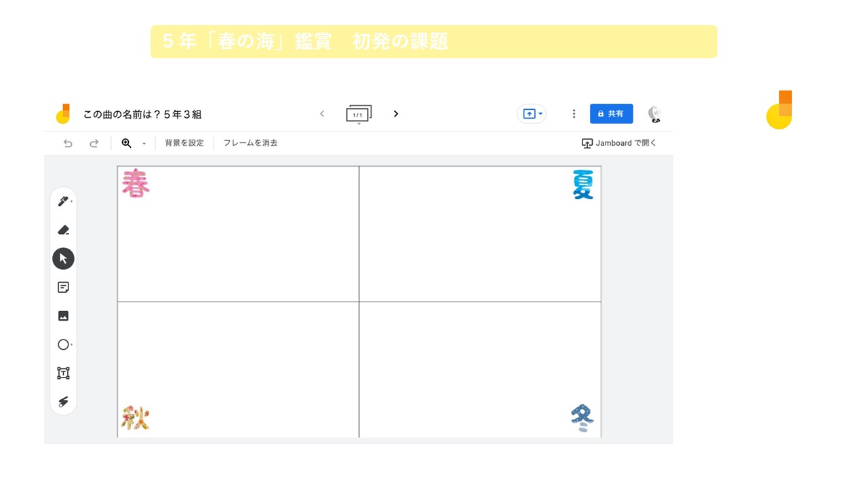Redo the last action
Image resolution: width=868 pixels, height=488 pixels.
(x=94, y=143)
